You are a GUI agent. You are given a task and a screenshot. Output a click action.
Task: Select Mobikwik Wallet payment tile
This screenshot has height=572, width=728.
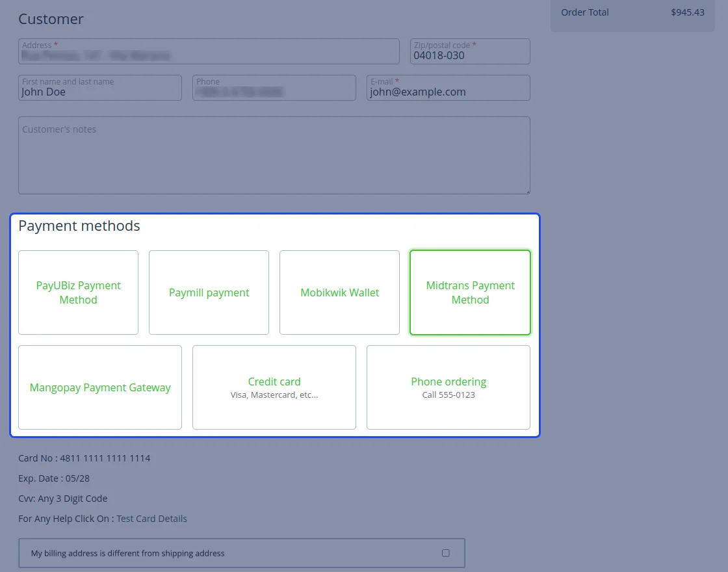tap(339, 292)
